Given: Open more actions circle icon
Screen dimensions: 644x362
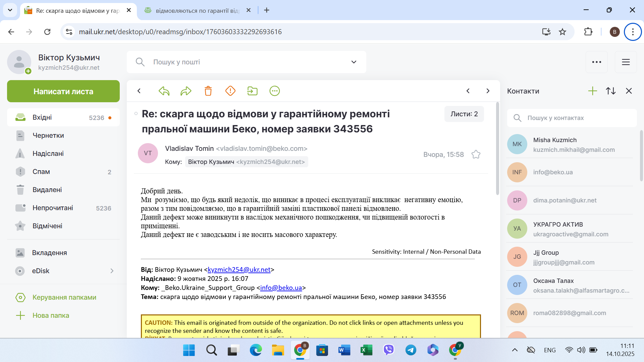Looking at the screenshot, I should pyautogui.click(x=274, y=91).
